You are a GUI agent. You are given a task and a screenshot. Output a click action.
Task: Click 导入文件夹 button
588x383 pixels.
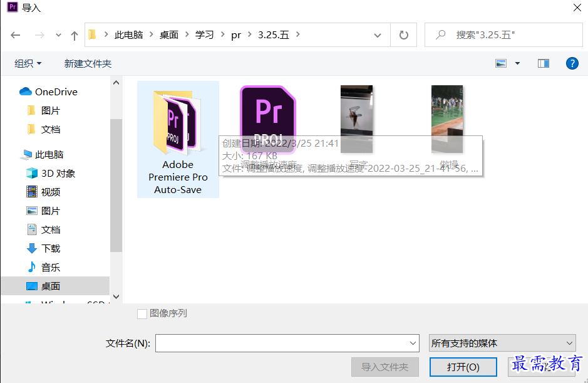(384, 367)
